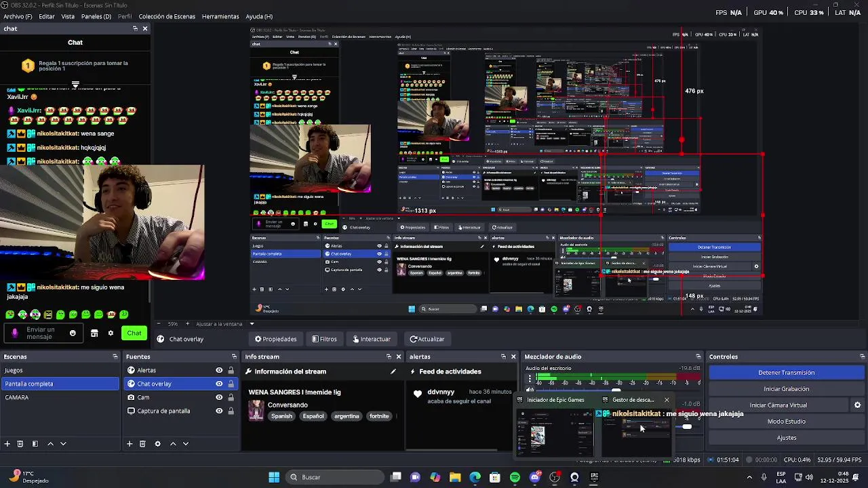
Task: Open the Herramientas menu
Action: (220, 16)
